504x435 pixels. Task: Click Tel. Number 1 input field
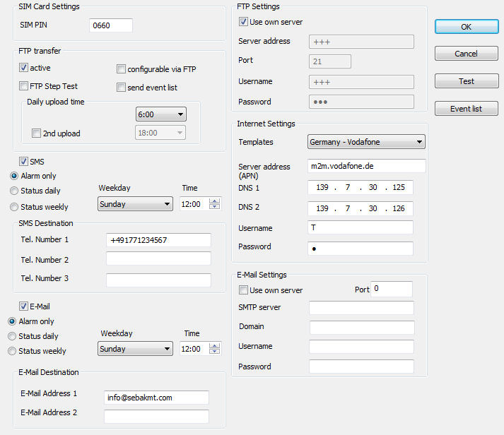pyautogui.click(x=158, y=240)
